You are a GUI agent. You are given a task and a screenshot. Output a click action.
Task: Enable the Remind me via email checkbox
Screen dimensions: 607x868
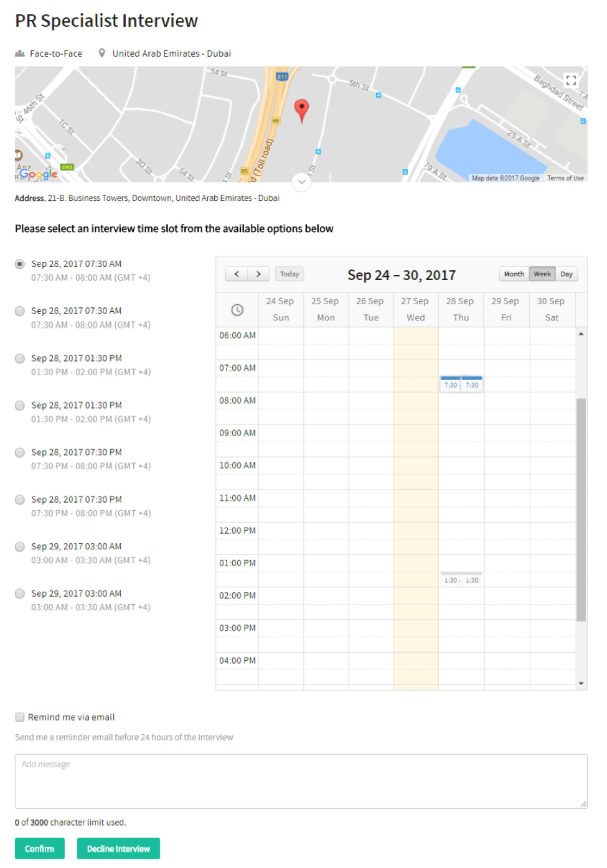point(20,717)
